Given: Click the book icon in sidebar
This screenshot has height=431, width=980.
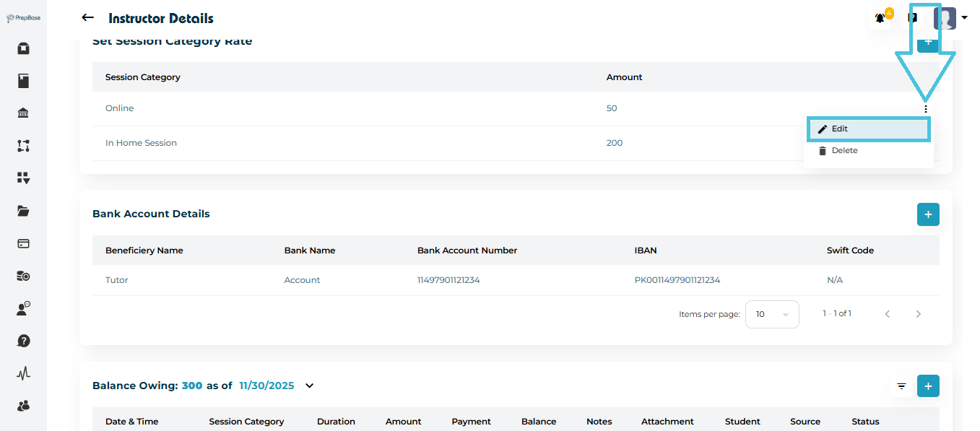Looking at the screenshot, I should pyautogui.click(x=23, y=81).
